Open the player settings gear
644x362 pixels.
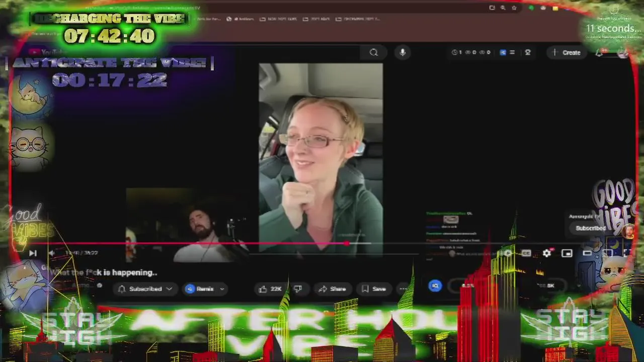547,253
